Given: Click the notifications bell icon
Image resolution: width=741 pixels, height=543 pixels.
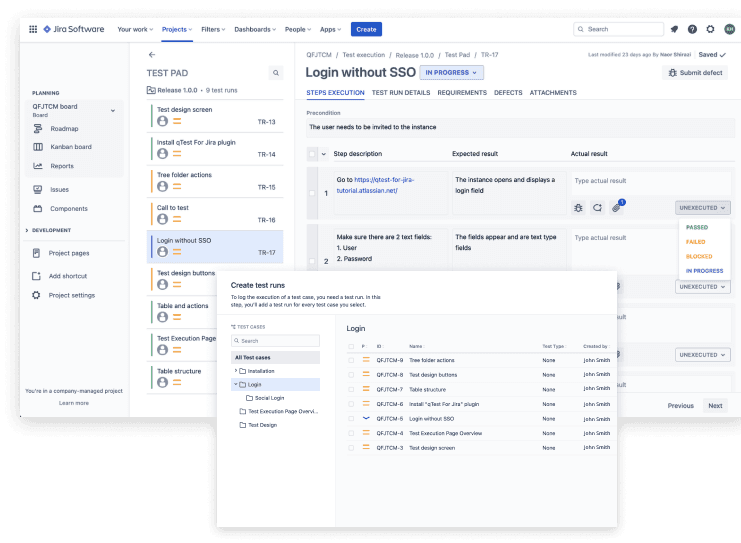Looking at the screenshot, I should (x=674, y=30).
